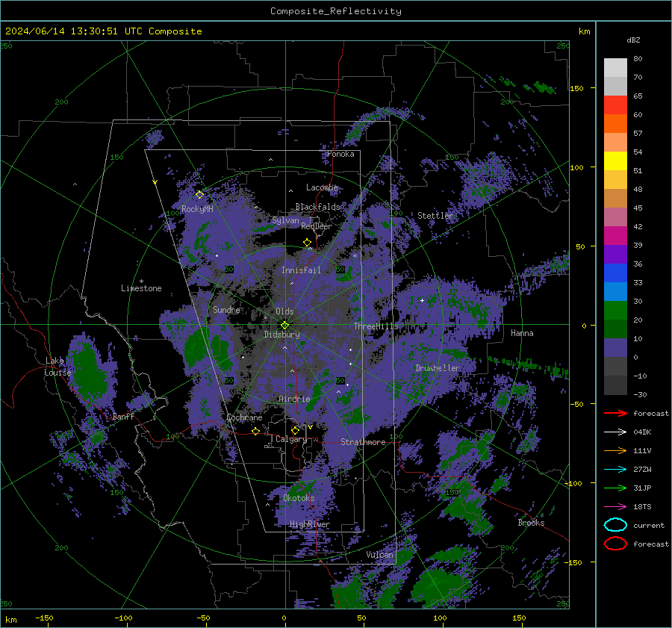Select the 65 dBZ red color swatch
672x628 pixels.
click(615, 105)
